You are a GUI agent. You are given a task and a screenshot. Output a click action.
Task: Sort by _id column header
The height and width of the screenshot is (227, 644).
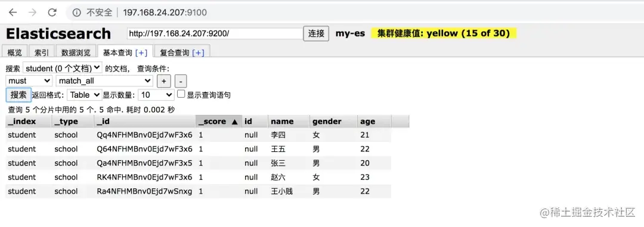pos(145,122)
